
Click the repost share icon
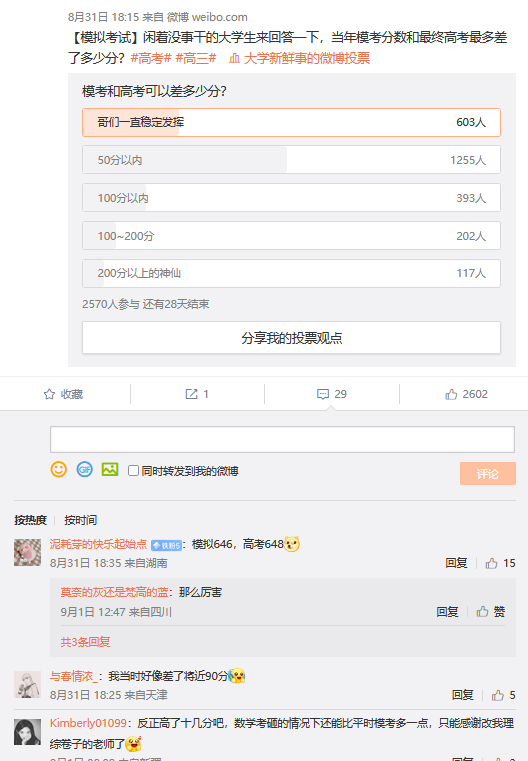point(191,394)
